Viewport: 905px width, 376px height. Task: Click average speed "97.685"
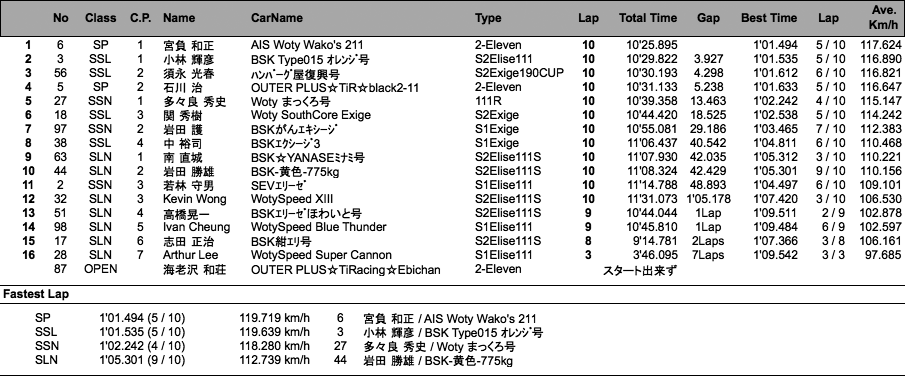point(884,255)
